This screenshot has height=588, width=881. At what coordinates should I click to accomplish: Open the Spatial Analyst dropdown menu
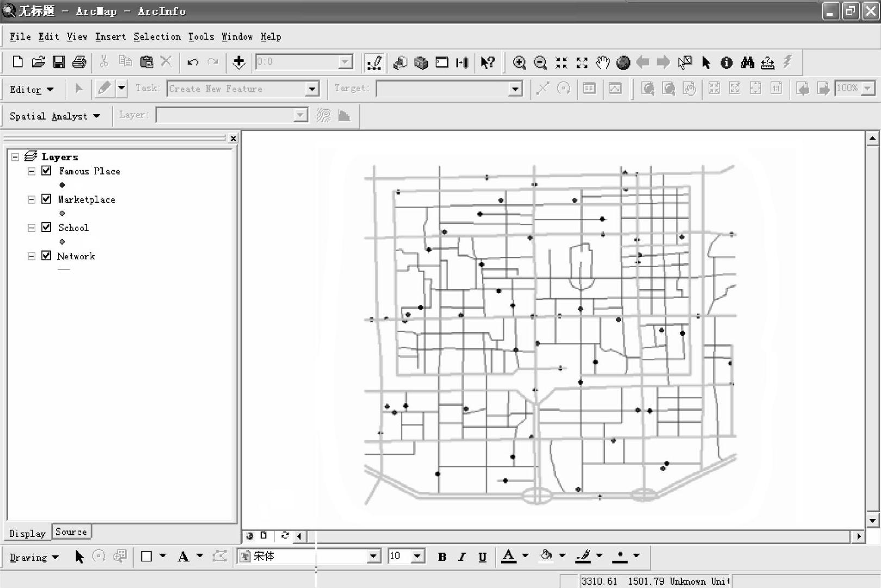(x=54, y=116)
